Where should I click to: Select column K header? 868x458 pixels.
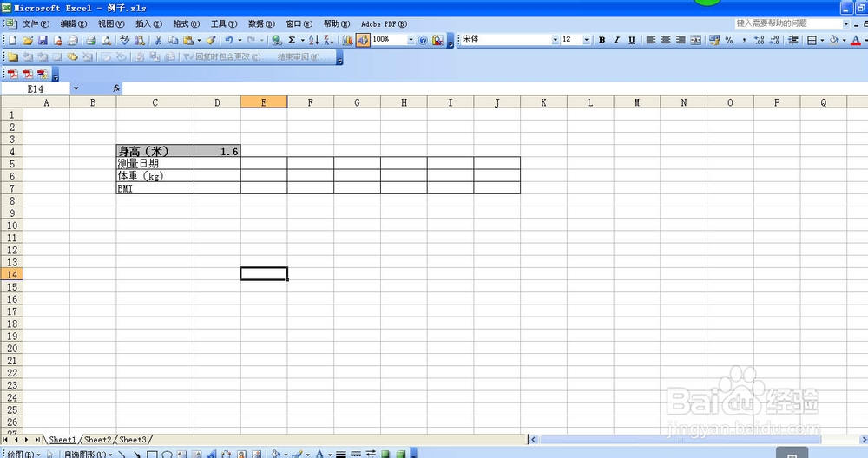[x=543, y=102]
